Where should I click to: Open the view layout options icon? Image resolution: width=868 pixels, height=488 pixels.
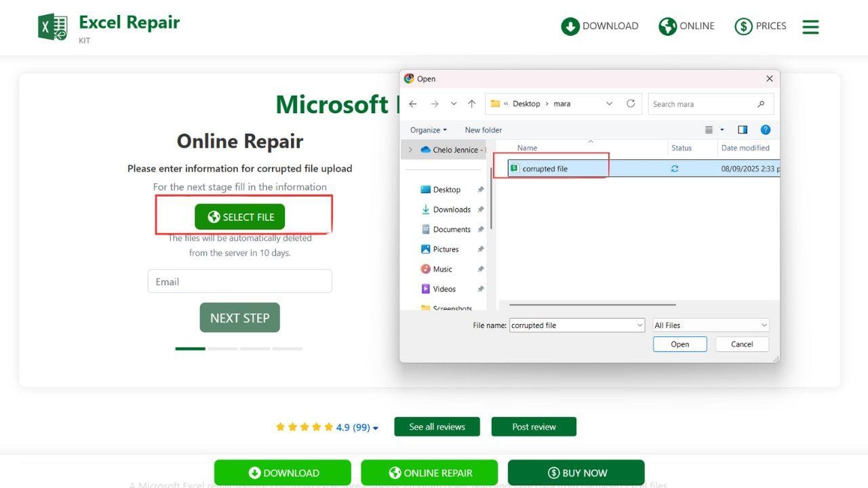[x=709, y=129]
